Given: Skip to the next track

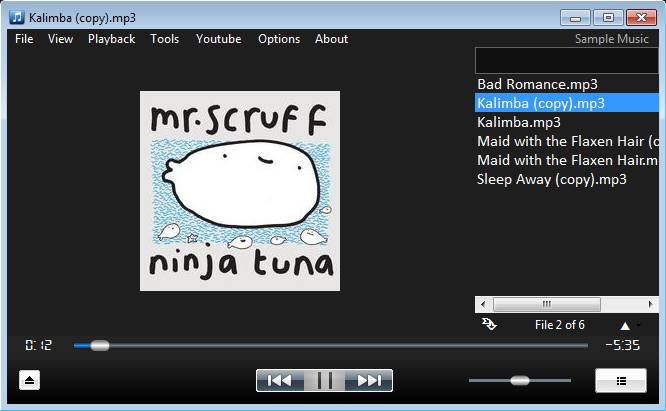Looking at the screenshot, I should point(369,380).
